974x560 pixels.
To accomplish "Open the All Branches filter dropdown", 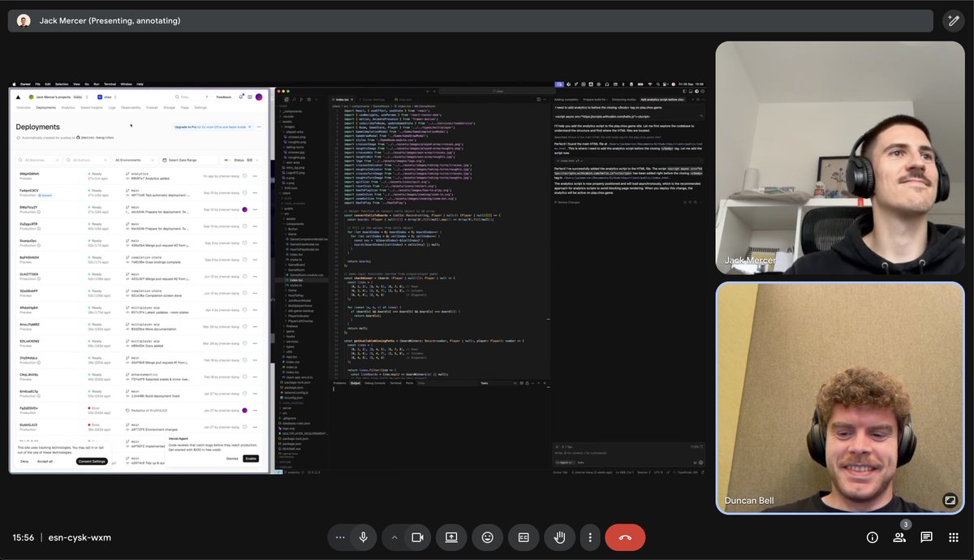I will coord(39,161).
